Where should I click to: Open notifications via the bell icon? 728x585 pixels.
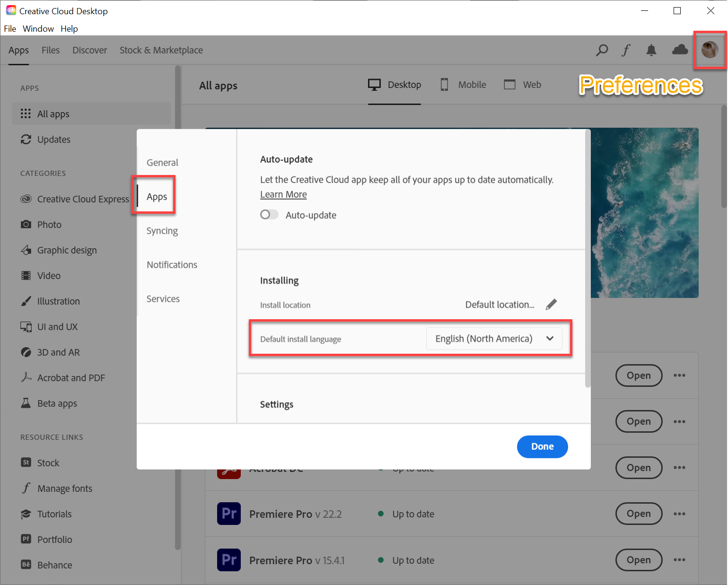pyautogui.click(x=651, y=50)
